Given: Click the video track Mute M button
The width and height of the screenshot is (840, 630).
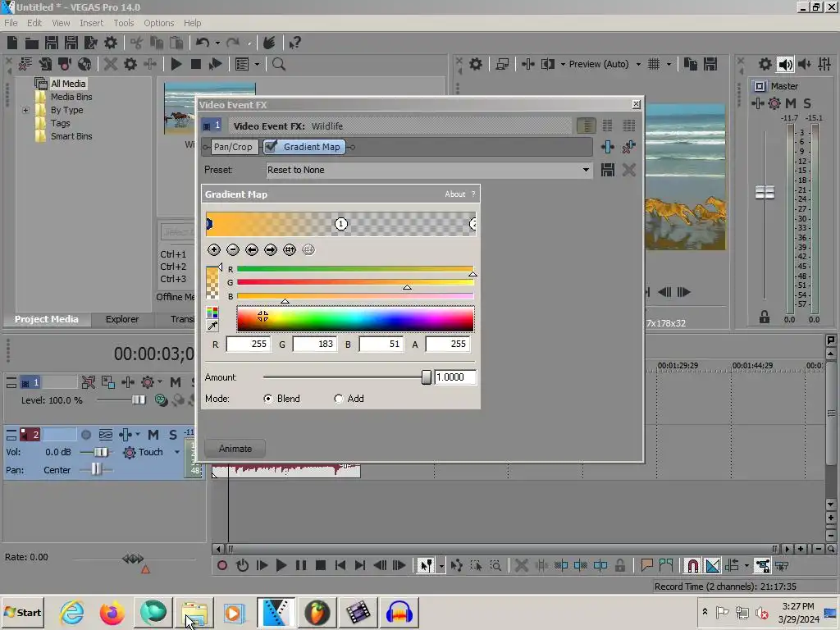Looking at the screenshot, I should [176, 382].
